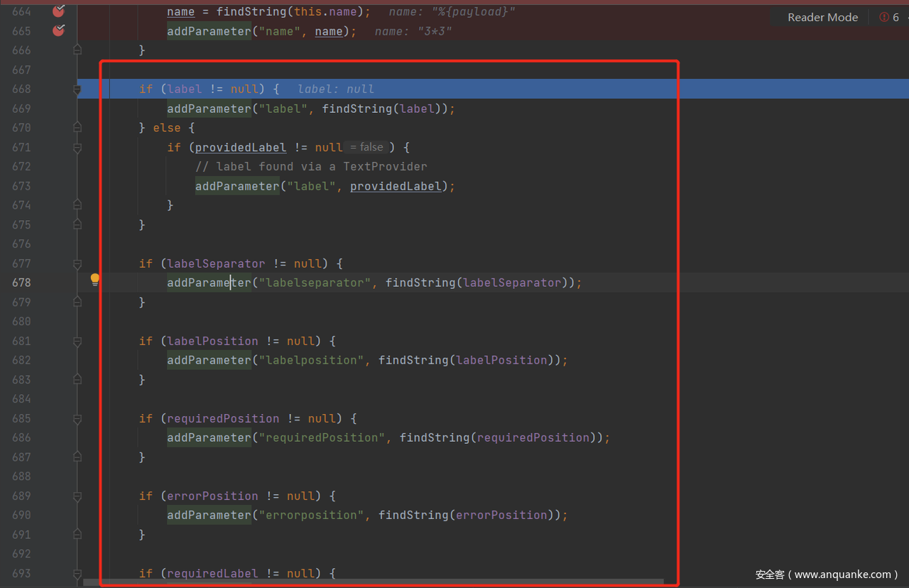Click the string "name" on line 665
The height and width of the screenshot is (588, 909).
coord(280,31)
